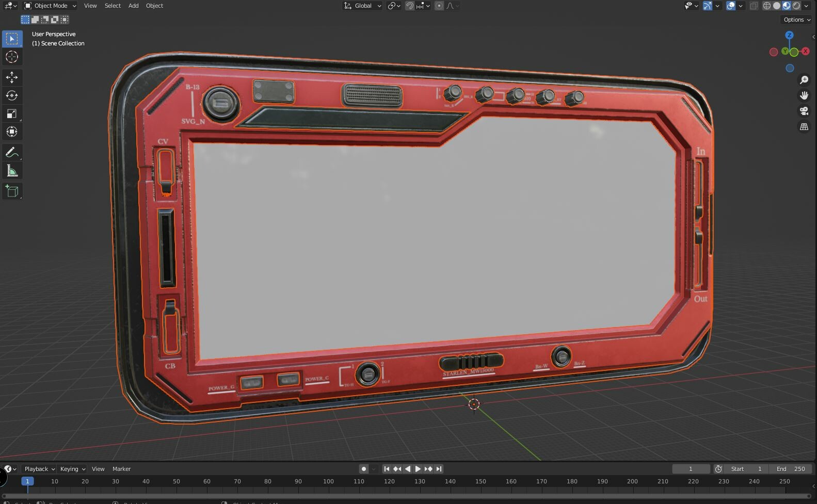Screen dimensions: 817x504
Task: Set selection mode to Invert
Action: click(x=55, y=20)
